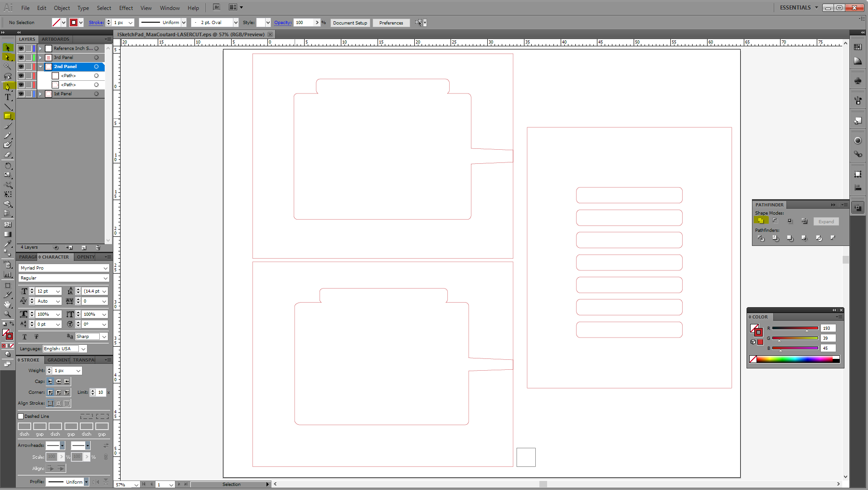Switch to the Artboards tab
868x490 pixels.
coord(55,39)
